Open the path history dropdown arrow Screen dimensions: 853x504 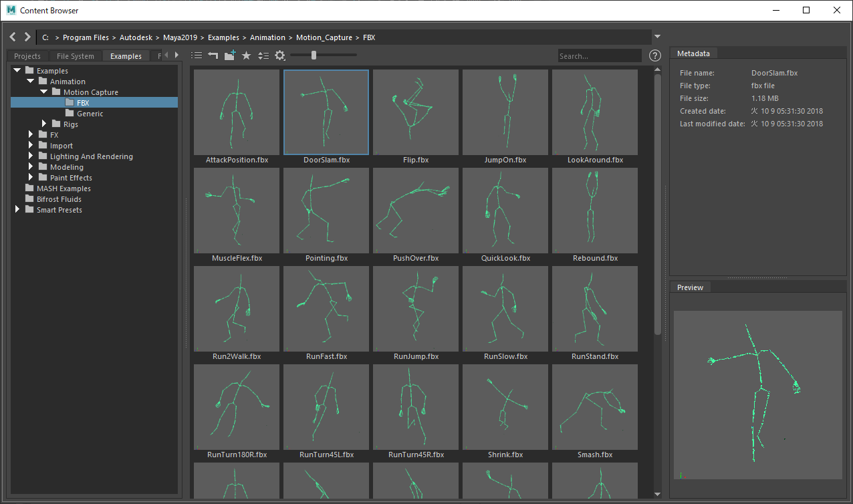pyautogui.click(x=657, y=37)
